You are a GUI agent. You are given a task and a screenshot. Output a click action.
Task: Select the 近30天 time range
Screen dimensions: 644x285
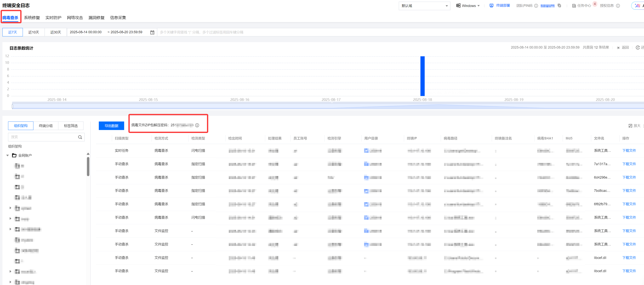point(55,32)
